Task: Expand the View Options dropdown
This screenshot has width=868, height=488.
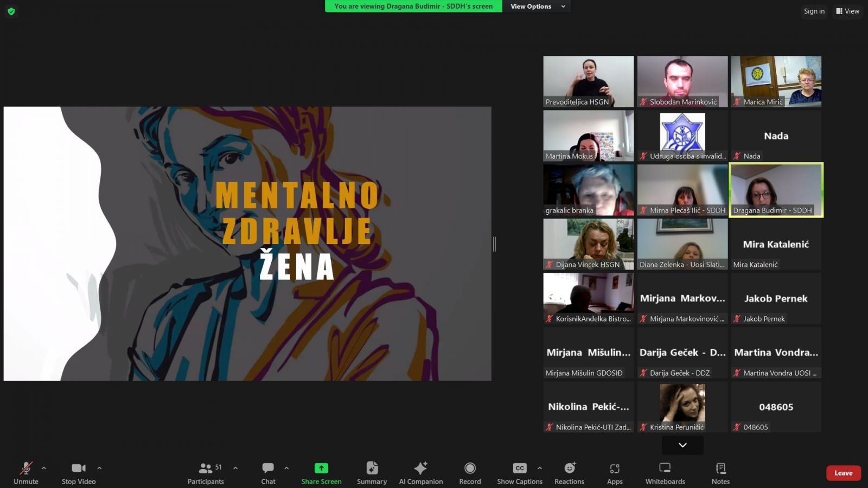Action: (x=537, y=7)
